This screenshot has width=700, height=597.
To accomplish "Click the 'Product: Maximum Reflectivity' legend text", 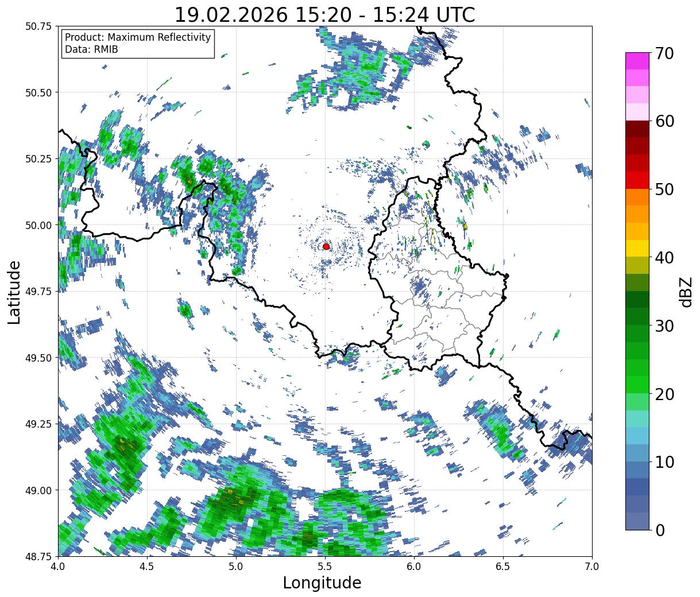I will [138, 37].
